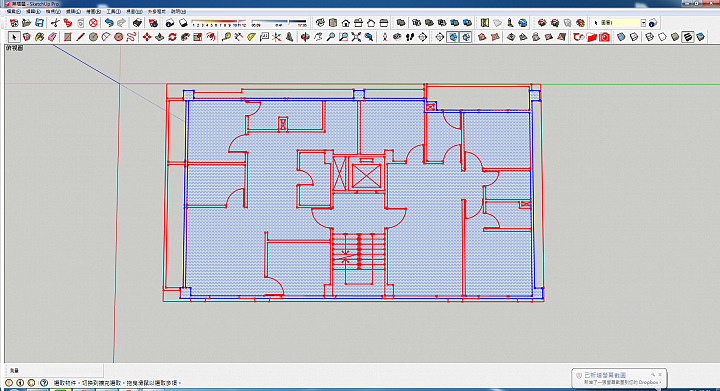Open the 編輯 (Edit) menu
The image size is (720, 391).
(33, 11)
